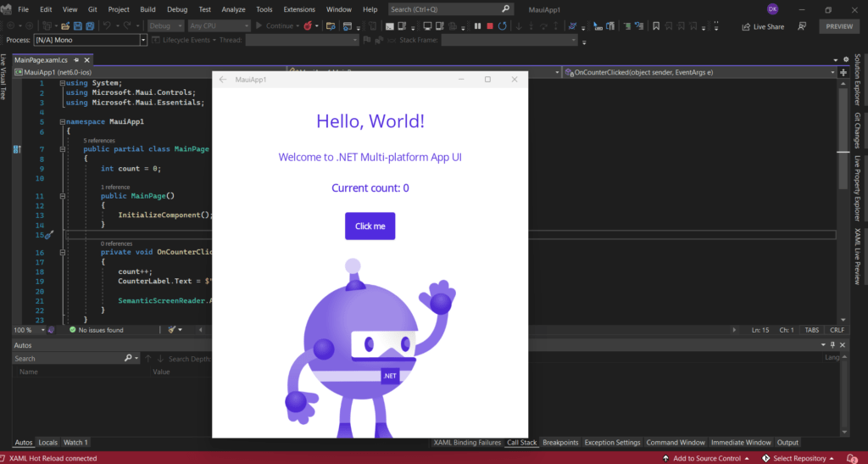The image size is (868, 464).
Task: Click Add to Source Control in the status bar
Action: [706, 458]
